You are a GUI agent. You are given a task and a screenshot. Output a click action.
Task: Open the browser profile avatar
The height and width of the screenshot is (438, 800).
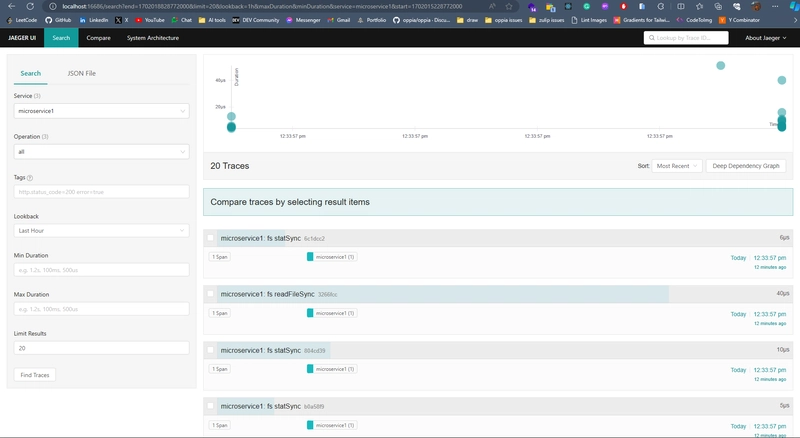tap(756, 7)
